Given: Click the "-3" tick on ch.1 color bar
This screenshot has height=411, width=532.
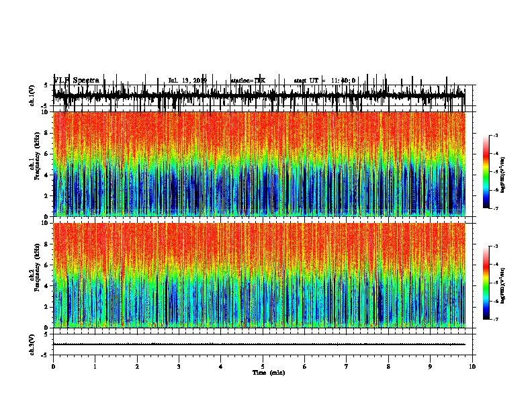Looking at the screenshot, I should coord(495,136).
